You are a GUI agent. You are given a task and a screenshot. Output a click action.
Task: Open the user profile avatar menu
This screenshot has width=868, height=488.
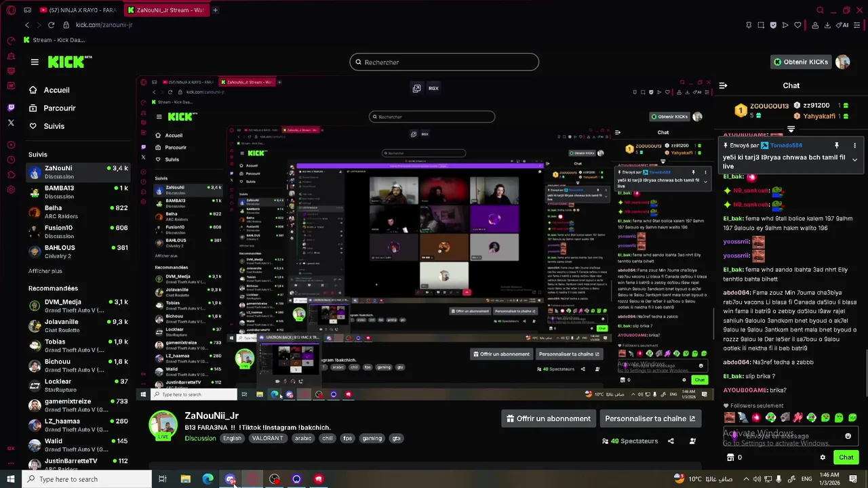[843, 62]
